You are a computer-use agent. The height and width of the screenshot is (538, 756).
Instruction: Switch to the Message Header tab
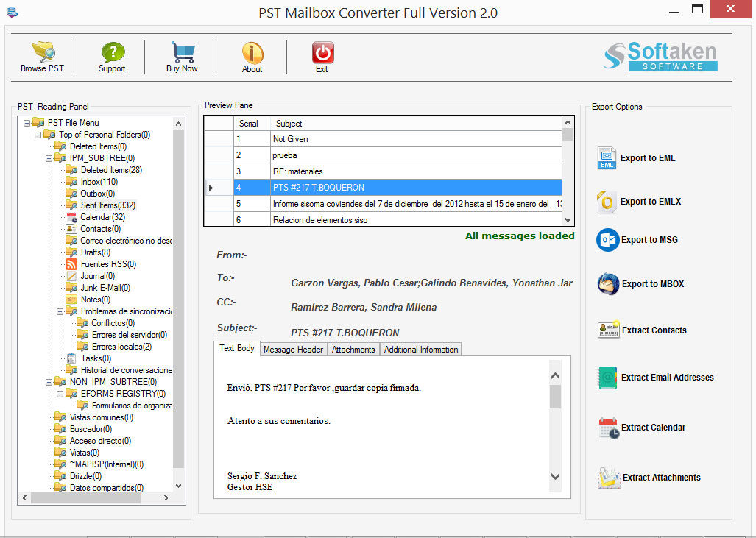pos(293,350)
